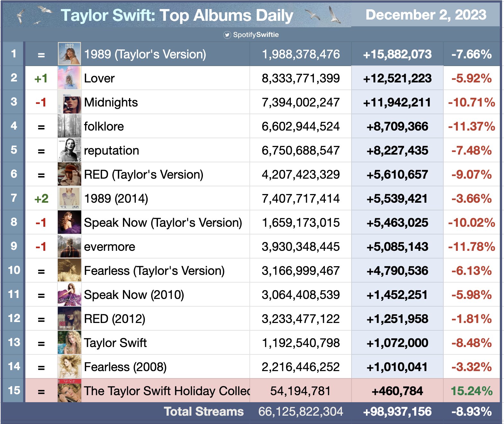Image resolution: width=504 pixels, height=424 pixels.
Task: Select the Speak Now (2010) album cover
Action: pyautogui.click(x=69, y=294)
